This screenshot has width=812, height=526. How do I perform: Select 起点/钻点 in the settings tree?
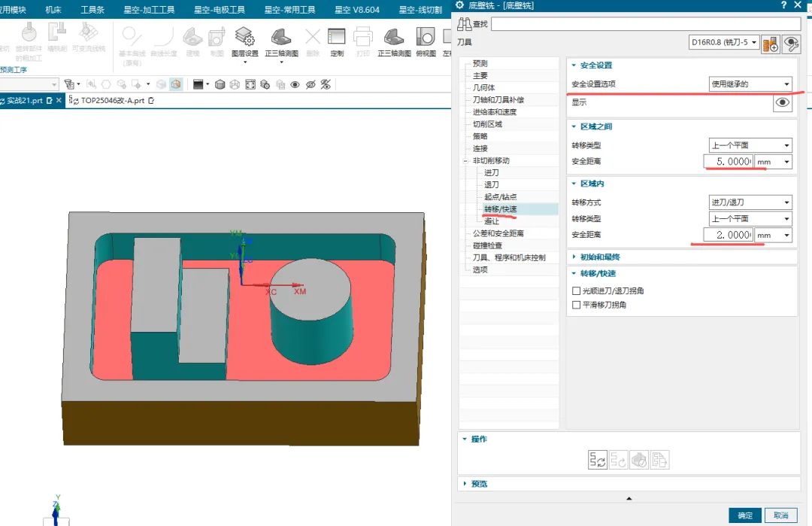[500, 197]
